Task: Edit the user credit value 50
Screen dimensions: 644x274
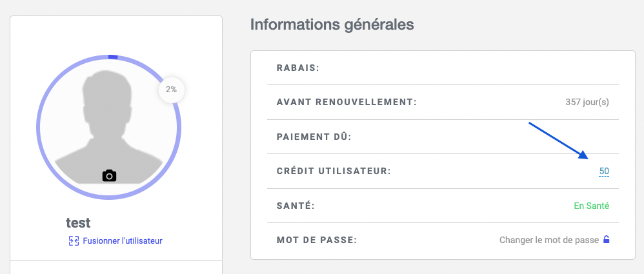Action: [x=604, y=171]
